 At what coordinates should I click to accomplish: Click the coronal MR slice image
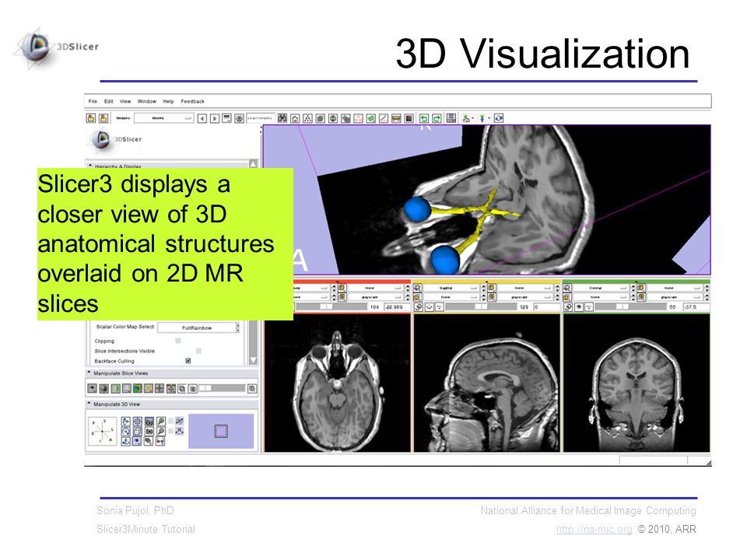tap(637, 383)
